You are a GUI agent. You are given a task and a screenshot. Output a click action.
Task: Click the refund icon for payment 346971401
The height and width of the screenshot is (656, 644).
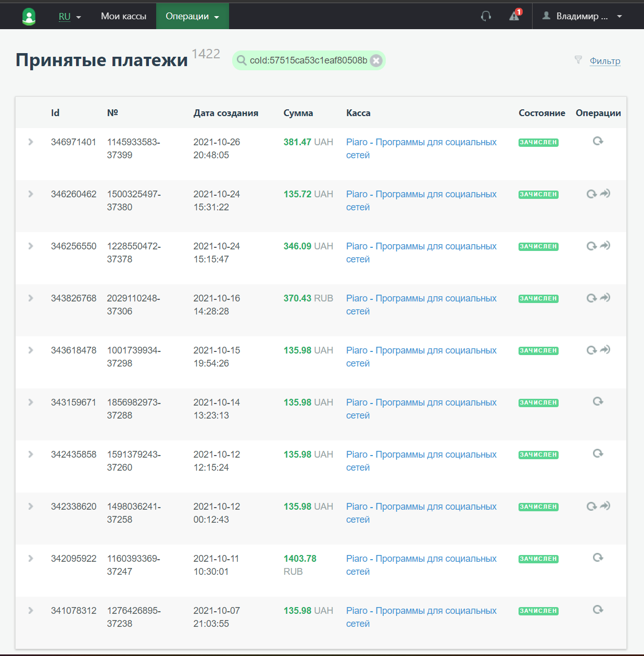point(598,141)
